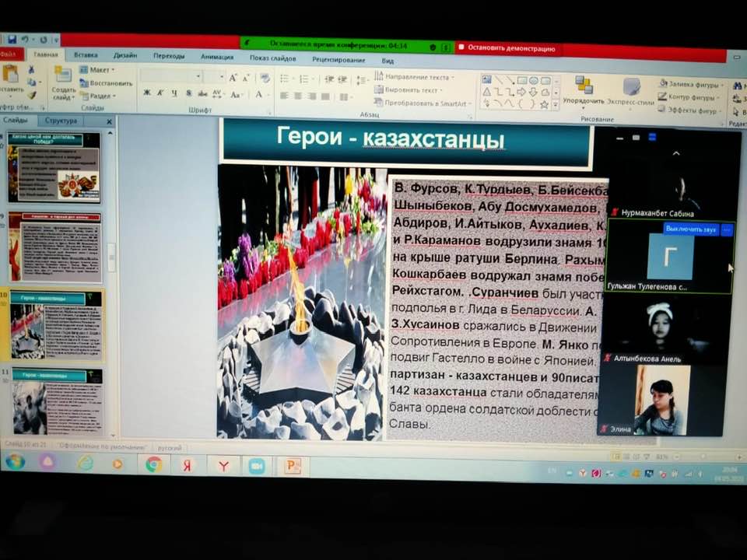Select the triangle shape in gallery
Screen dimensions: 747x560
point(487,92)
